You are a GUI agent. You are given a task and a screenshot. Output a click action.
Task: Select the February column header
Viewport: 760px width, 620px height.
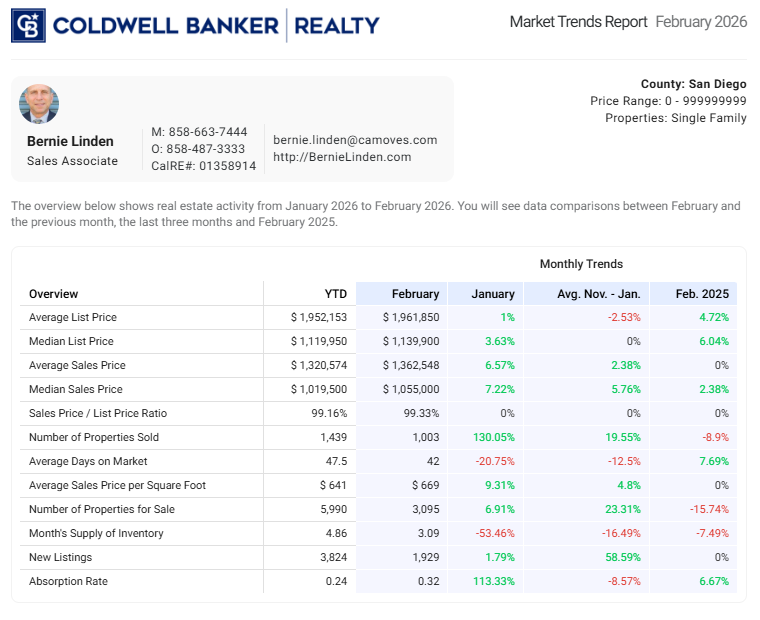pyautogui.click(x=415, y=294)
